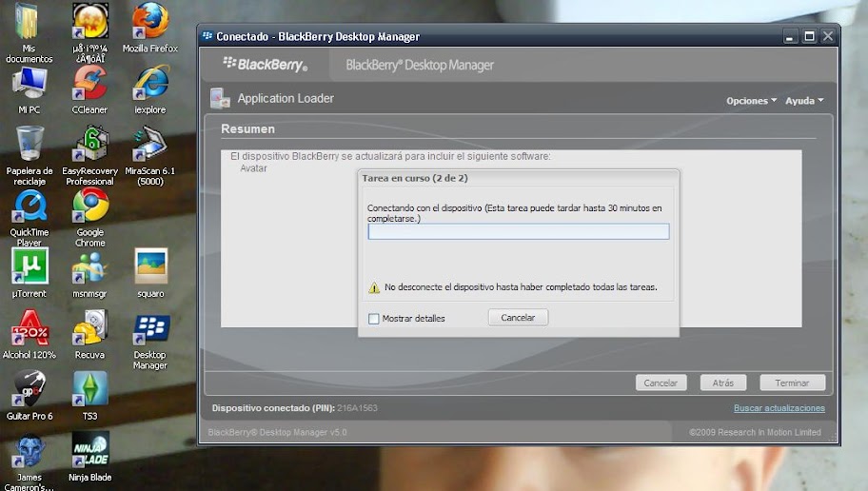This screenshot has height=491, width=868.
Task: Maximize the BlackBerry Desktop Manager window
Action: (809, 36)
